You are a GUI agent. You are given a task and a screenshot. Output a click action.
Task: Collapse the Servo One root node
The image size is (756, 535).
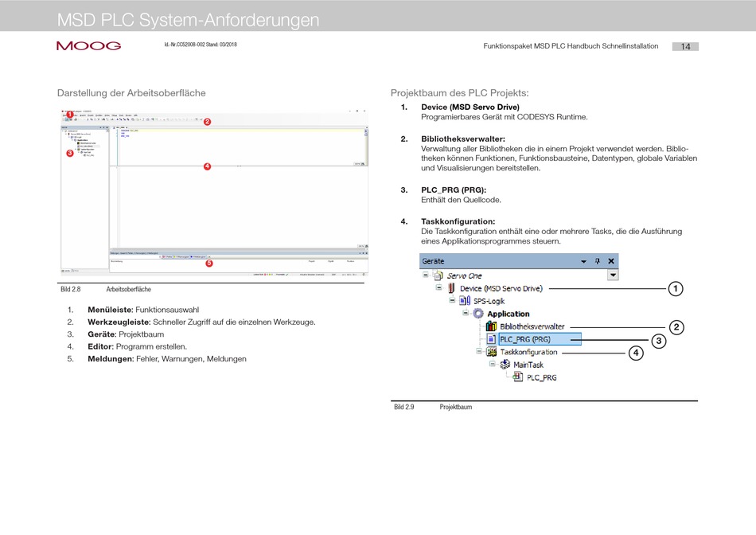pyautogui.click(x=425, y=275)
